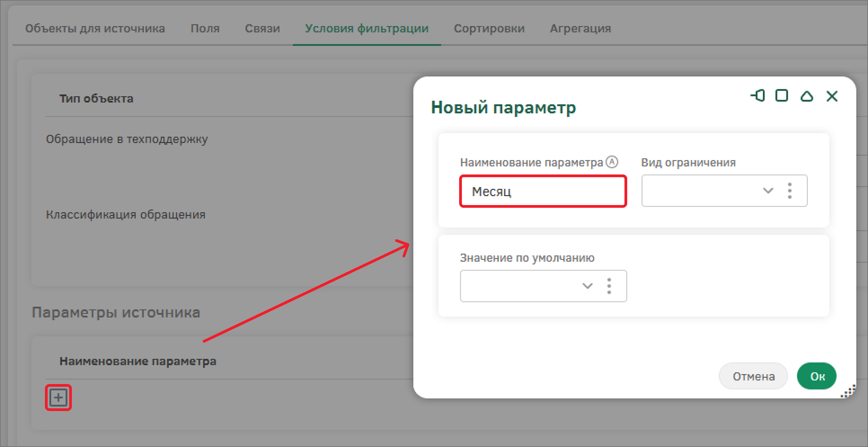This screenshot has height=447, width=868.
Task: Click the Значение по умолчанию label
Action: [527, 258]
